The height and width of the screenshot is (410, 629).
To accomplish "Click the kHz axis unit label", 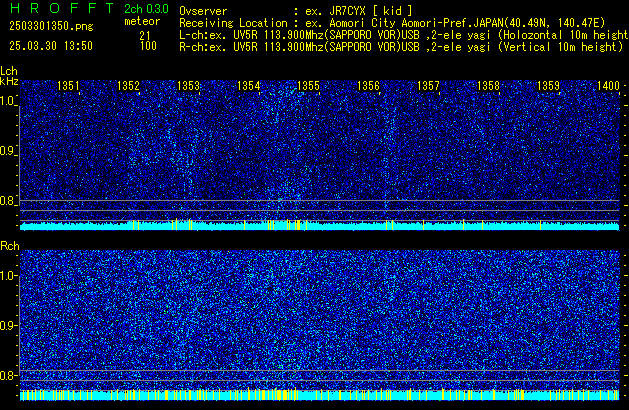I will click(9, 81).
